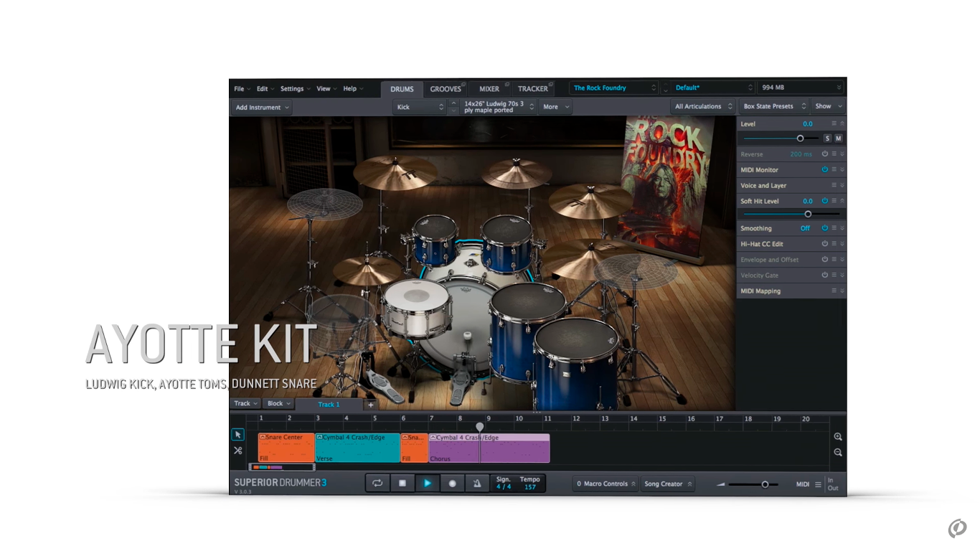The width and height of the screenshot is (980, 551).
Task: Open the Reverse section menu icon
Action: pyautogui.click(x=834, y=154)
